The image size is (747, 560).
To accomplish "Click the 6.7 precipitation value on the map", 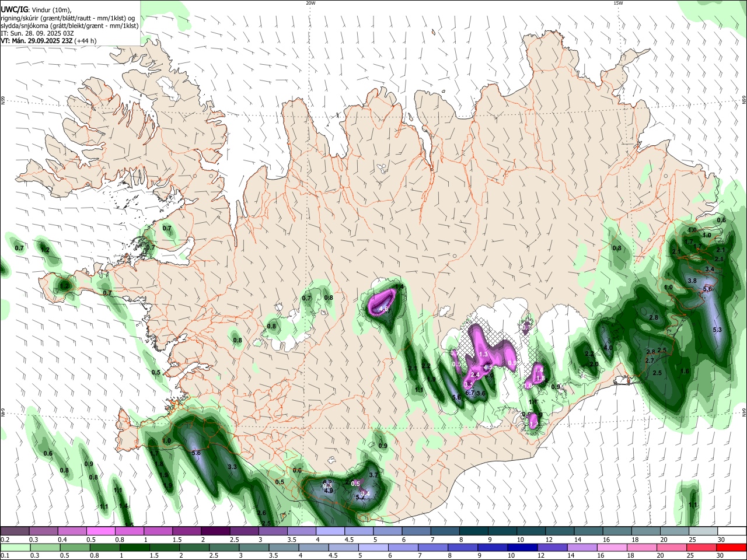I will tap(470, 393).
